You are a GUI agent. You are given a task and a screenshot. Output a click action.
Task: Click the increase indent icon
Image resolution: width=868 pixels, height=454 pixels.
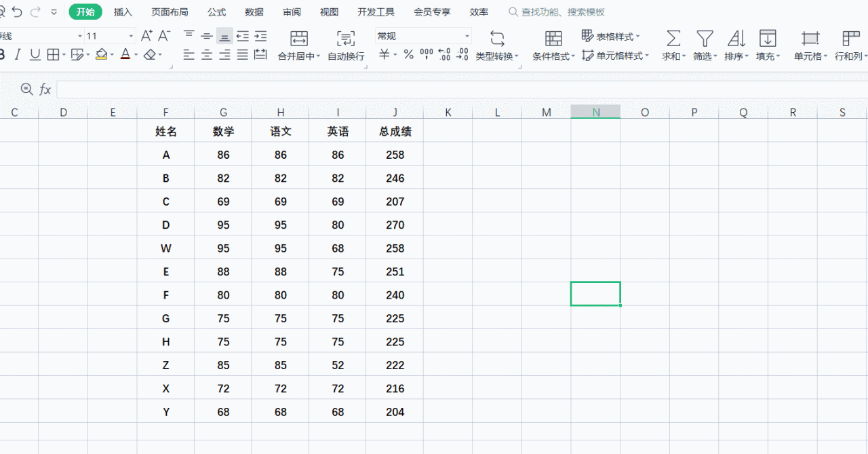coord(260,36)
